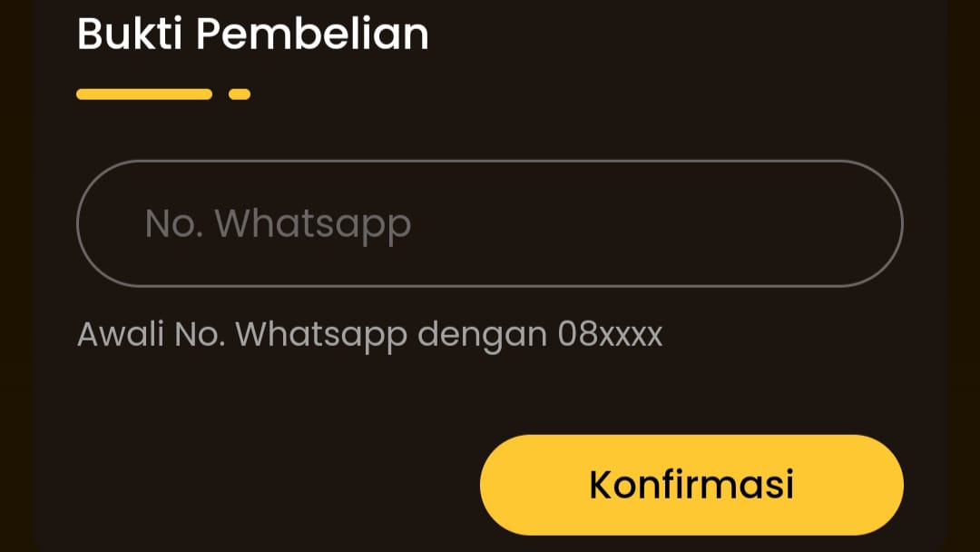
Task: Focus the No. Whatsapp input field
Action: click(489, 223)
